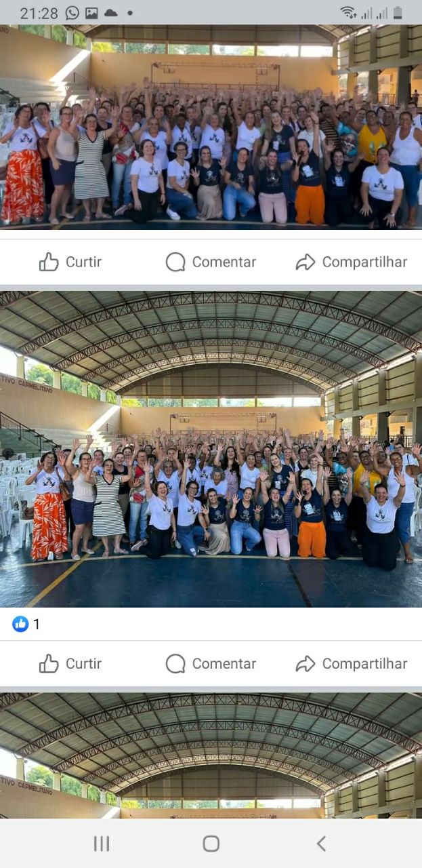Image resolution: width=422 pixels, height=868 pixels.
Task: Open the middle group photo with arched roof
Action: pyautogui.click(x=211, y=449)
